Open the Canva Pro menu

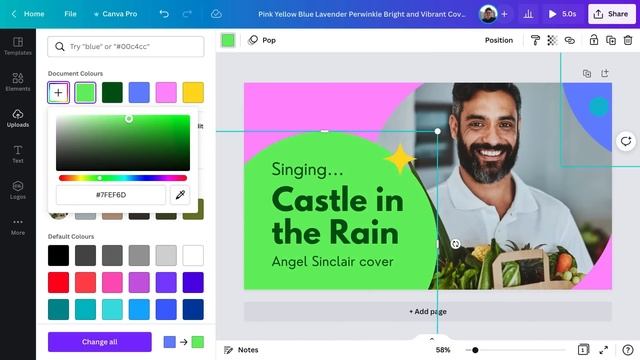[x=115, y=14]
